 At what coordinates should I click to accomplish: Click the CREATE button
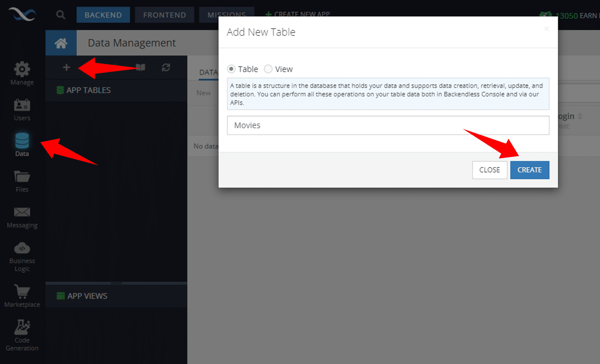tap(529, 170)
